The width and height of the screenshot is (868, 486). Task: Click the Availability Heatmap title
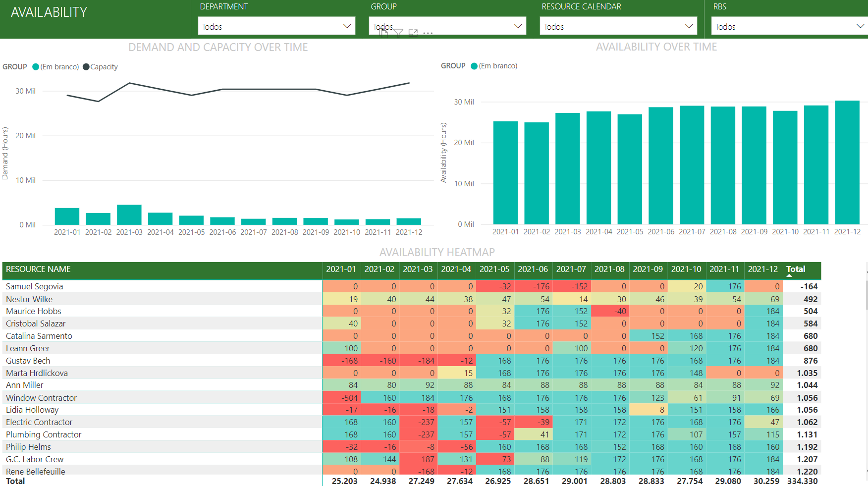coord(437,252)
